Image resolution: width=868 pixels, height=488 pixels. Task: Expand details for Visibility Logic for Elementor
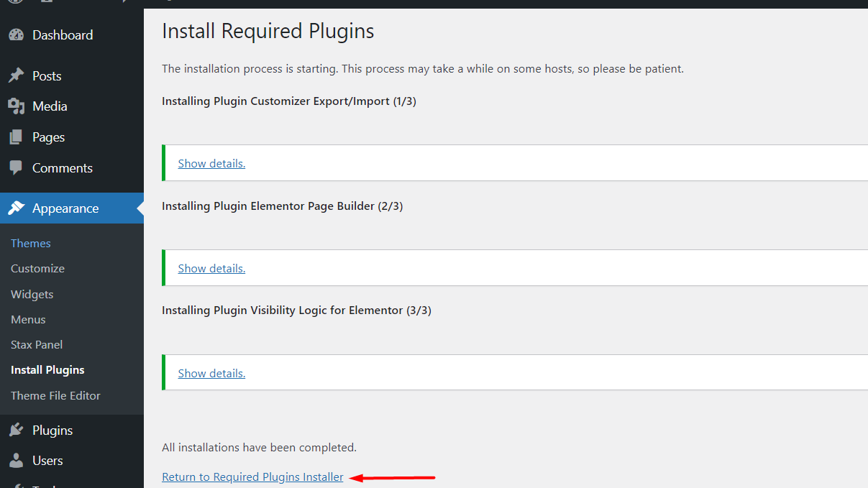tap(211, 372)
